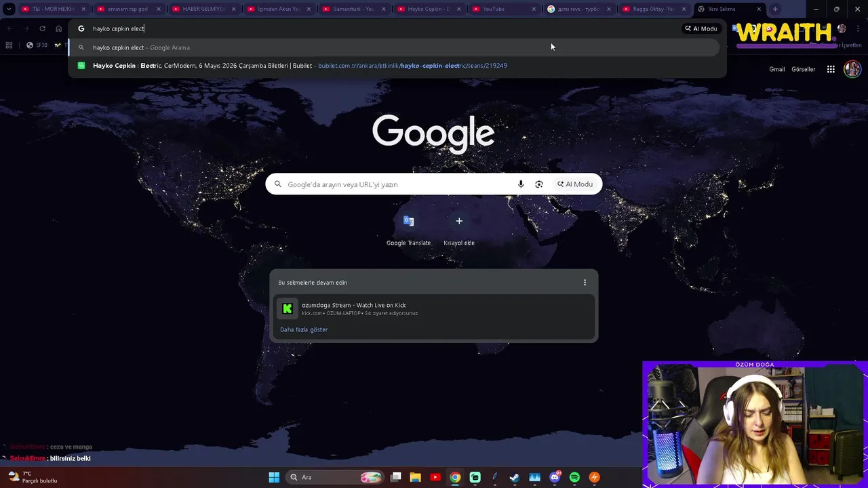Open the orange lightning app in taskbar
This screenshot has height=488, width=868.
[595, 477]
